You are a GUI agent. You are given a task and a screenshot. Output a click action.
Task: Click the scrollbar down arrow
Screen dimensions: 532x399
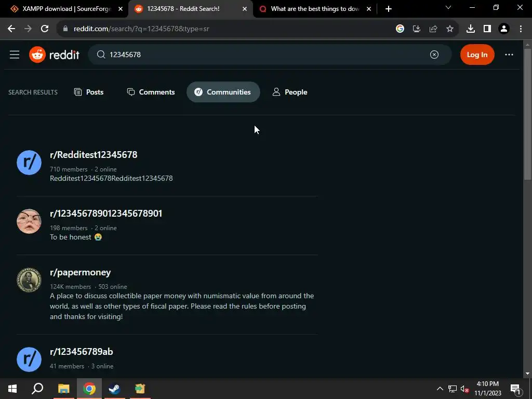[x=527, y=374]
